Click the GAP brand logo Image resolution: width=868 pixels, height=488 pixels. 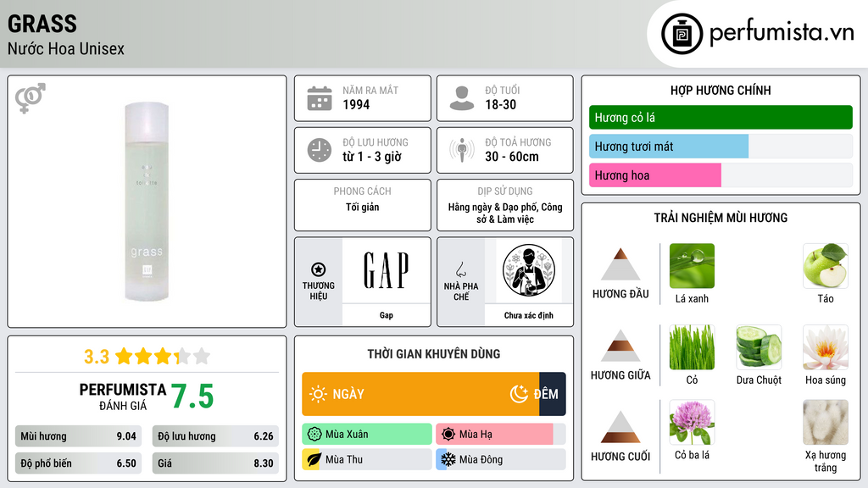click(x=387, y=270)
